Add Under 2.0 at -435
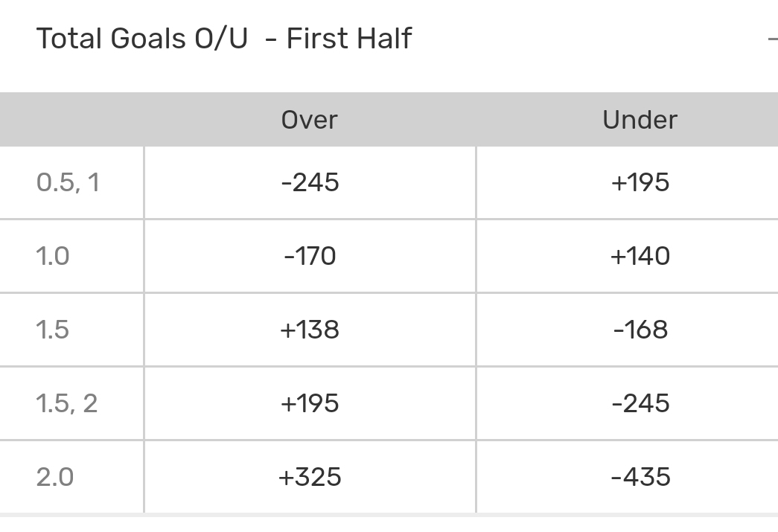The image size is (778, 532). point(640,477)
